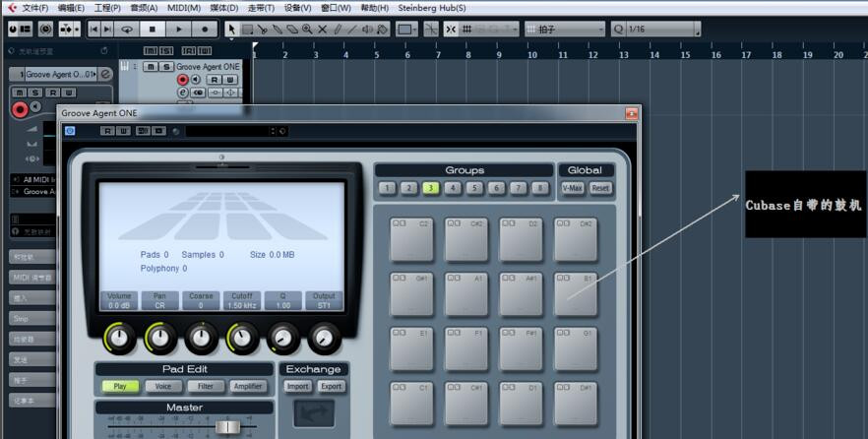Open the 1/16 quantize dropdown

click(651, 30)
